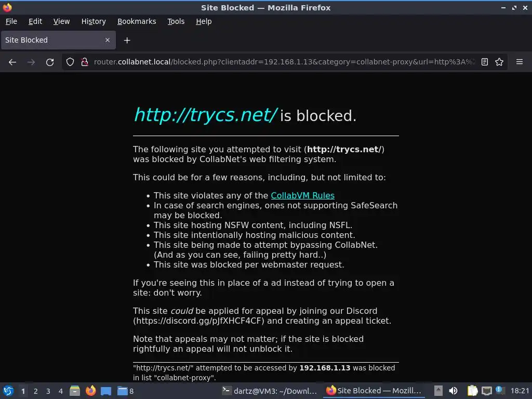Open the volume speaker control
Viewport: 532px width, 399px height.
pos(453,391)
